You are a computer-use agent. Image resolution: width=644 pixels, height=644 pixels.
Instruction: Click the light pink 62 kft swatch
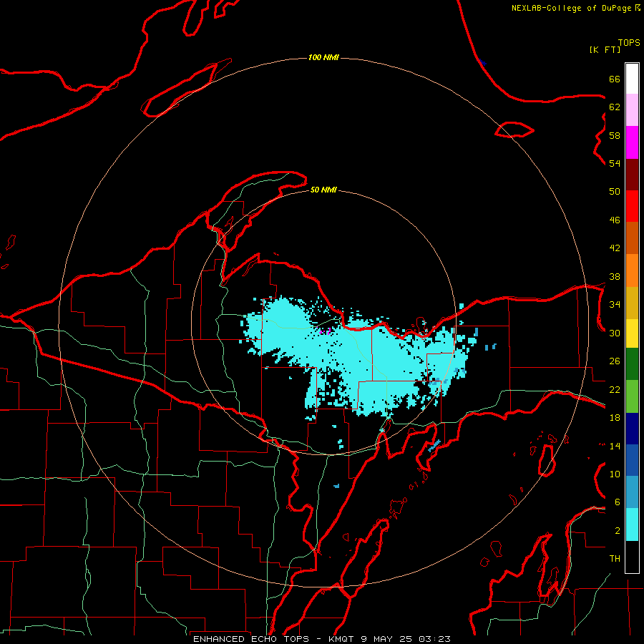632,110
